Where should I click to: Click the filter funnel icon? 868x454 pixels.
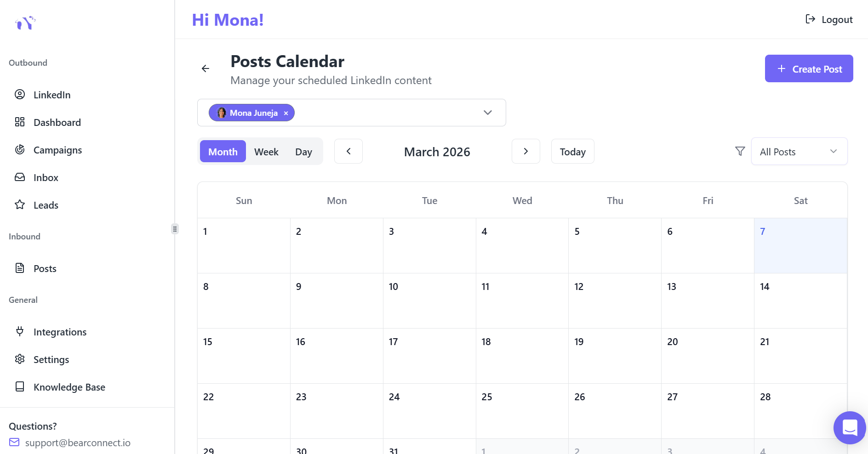coord(740,151)
